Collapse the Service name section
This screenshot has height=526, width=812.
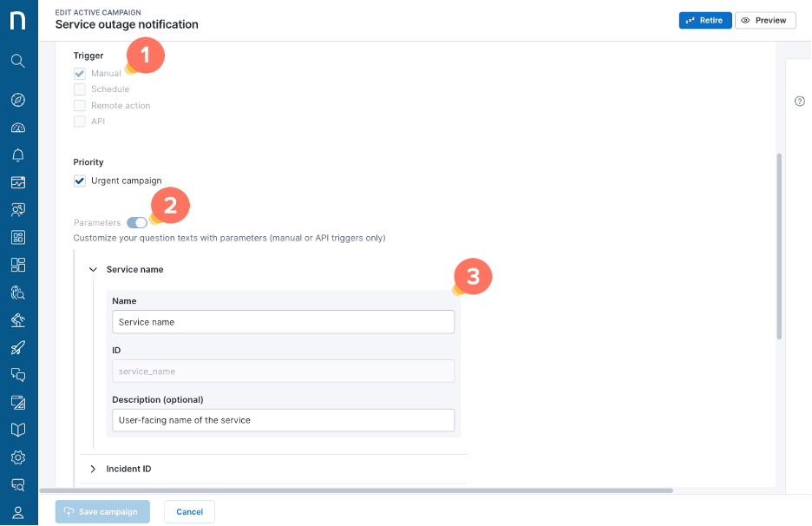(x=93, y=270)
